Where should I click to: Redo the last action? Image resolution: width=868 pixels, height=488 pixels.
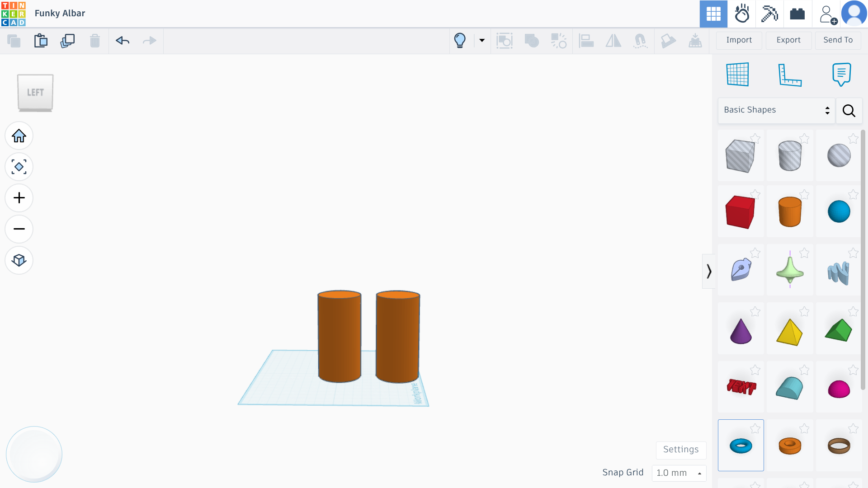149,41
